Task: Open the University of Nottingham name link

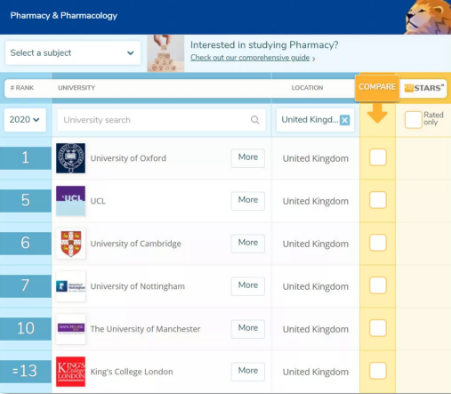Action: (137, 286)
